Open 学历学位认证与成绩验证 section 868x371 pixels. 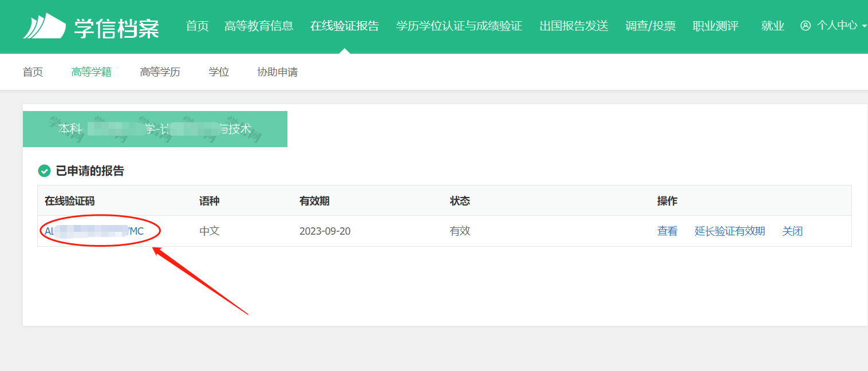coord(460,26)
